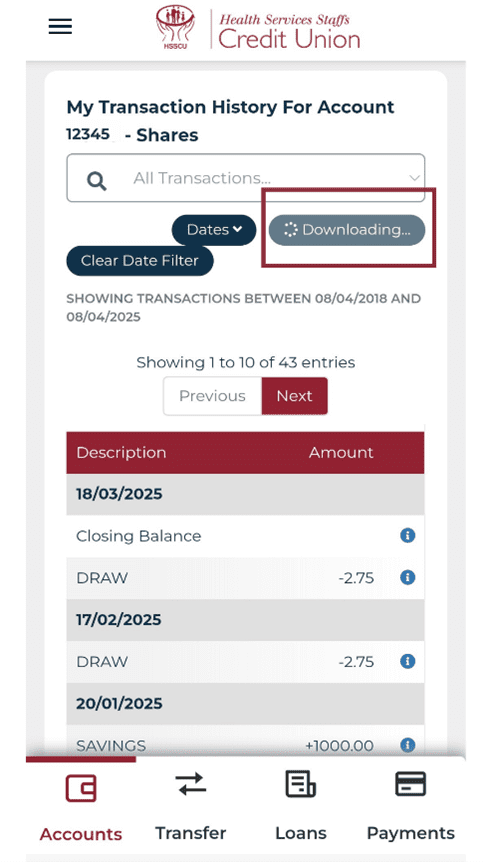Viewport: 485px width, 862px height.
Task: Click the Transfer arrows icon
Action: (190, 784)
